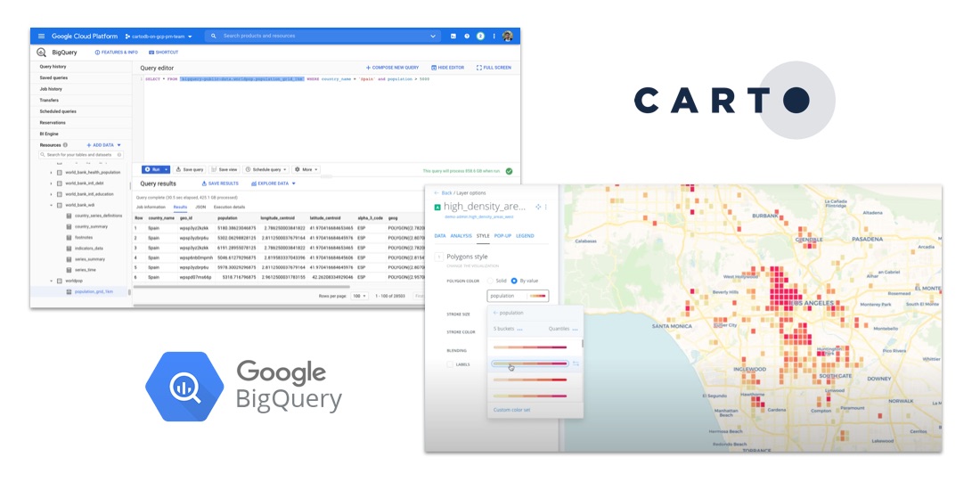Click the Custom color set link

pos(512,410)
